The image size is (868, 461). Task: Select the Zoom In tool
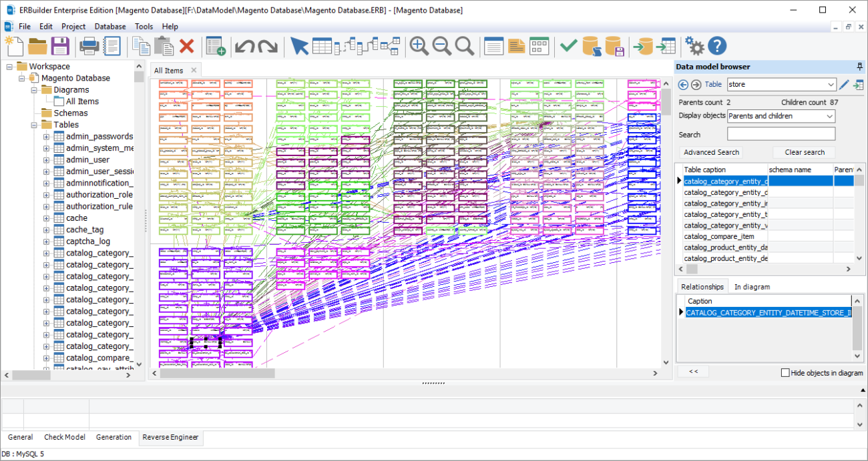point(419,46)
